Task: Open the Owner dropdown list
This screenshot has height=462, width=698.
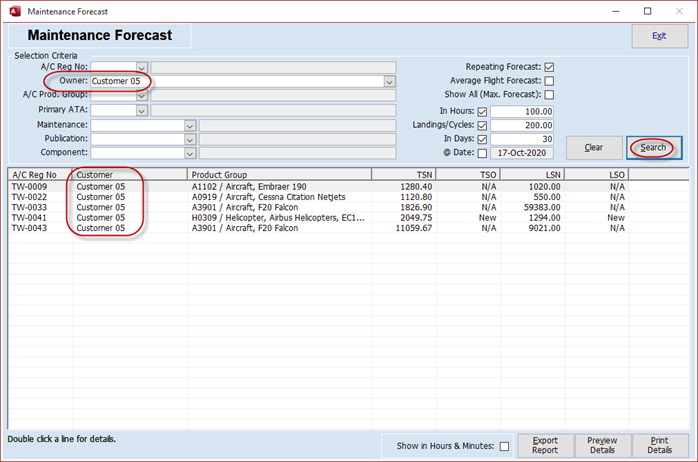Action: (389, 81)
